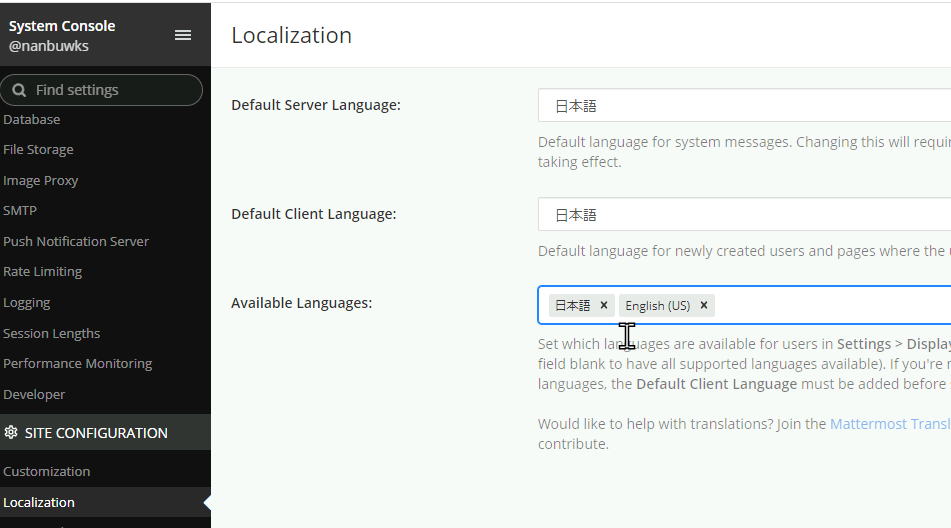Click the English (US) tag text
Screen dimensions: 951x528
coord(657,306)
